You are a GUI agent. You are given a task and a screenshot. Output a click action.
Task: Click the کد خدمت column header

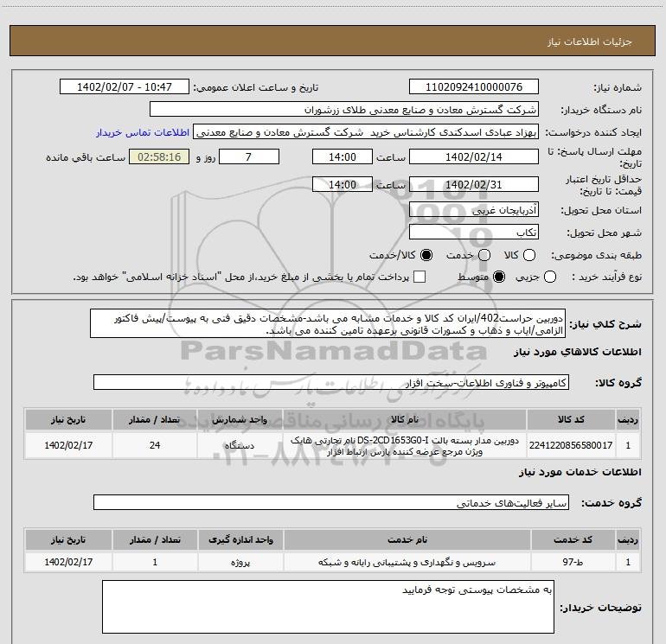[573, 540]
